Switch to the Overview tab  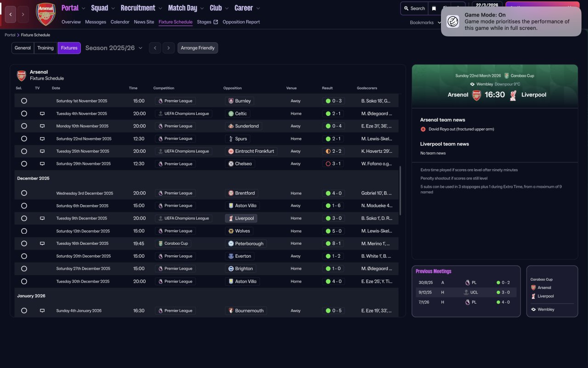[x=71, y=22]
